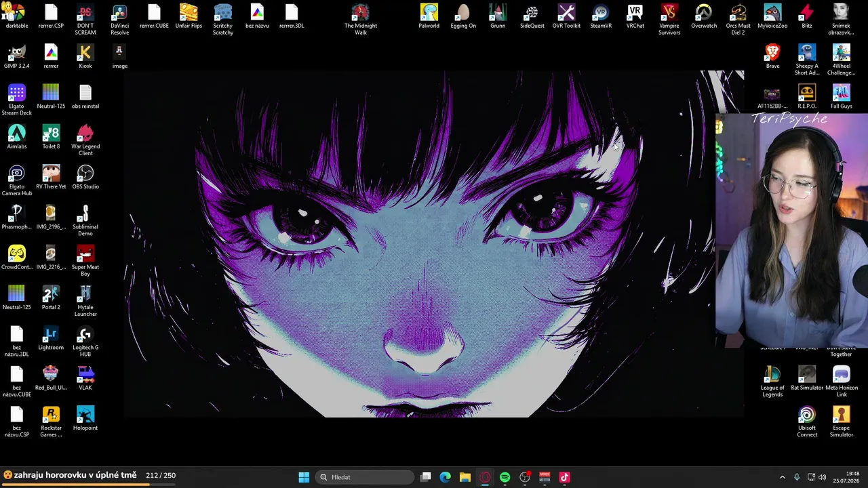Switch to Spotify on the taskbar
868x488 pixels.
point(505,477)
